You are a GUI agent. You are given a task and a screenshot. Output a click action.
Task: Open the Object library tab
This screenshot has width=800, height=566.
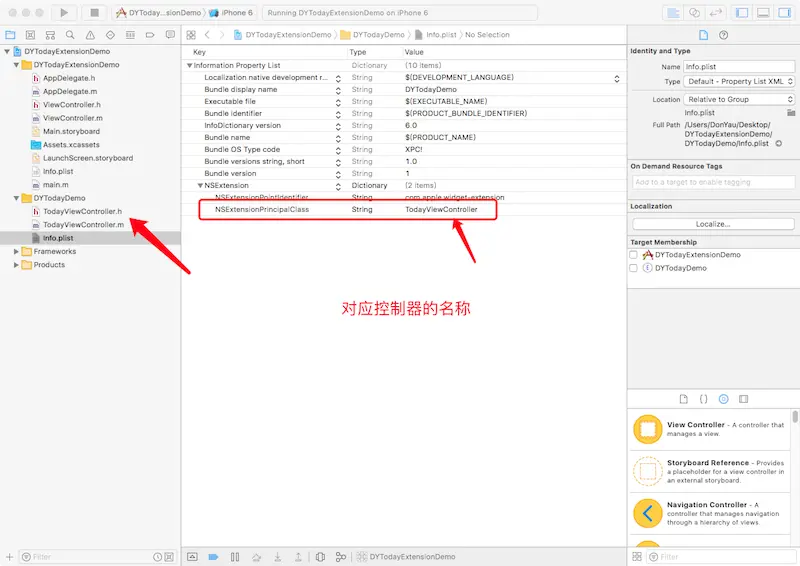click(x=723, y=399)
